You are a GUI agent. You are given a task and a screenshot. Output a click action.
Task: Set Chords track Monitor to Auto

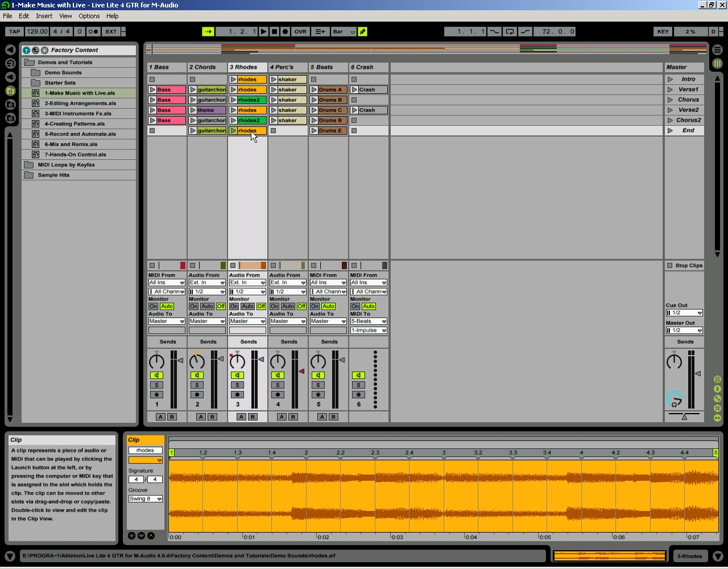coord(207,307)
